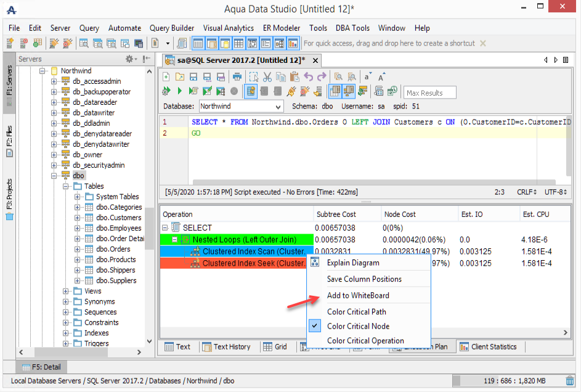Collapse the Northwind database tree node
The image size is (581, 392).
click(x=43, y=71)
